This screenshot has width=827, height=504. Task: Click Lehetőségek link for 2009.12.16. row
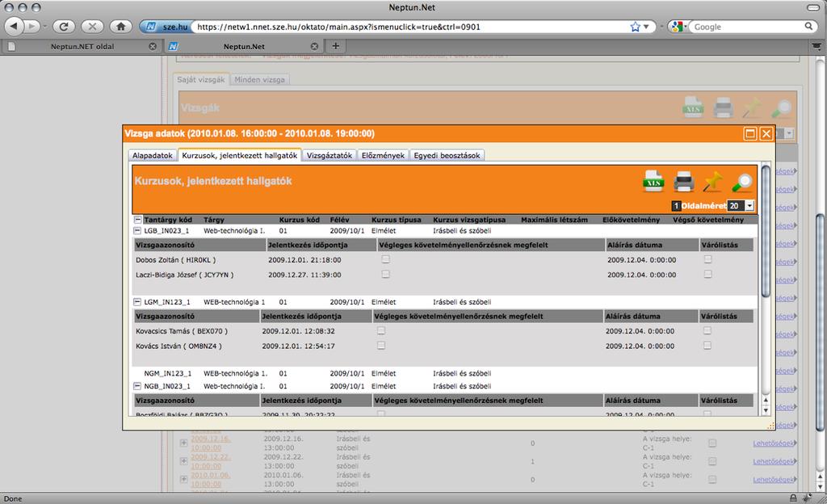(775, 443)
